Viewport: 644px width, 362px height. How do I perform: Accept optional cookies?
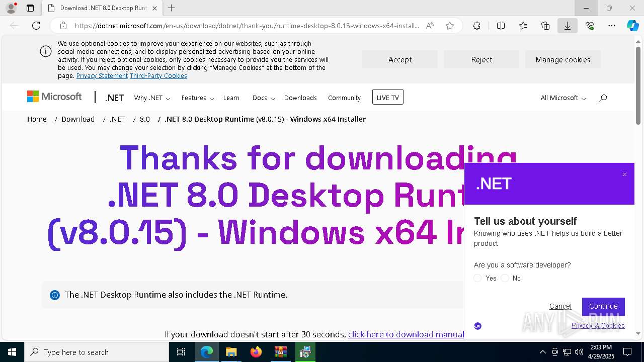coord(400,59)
